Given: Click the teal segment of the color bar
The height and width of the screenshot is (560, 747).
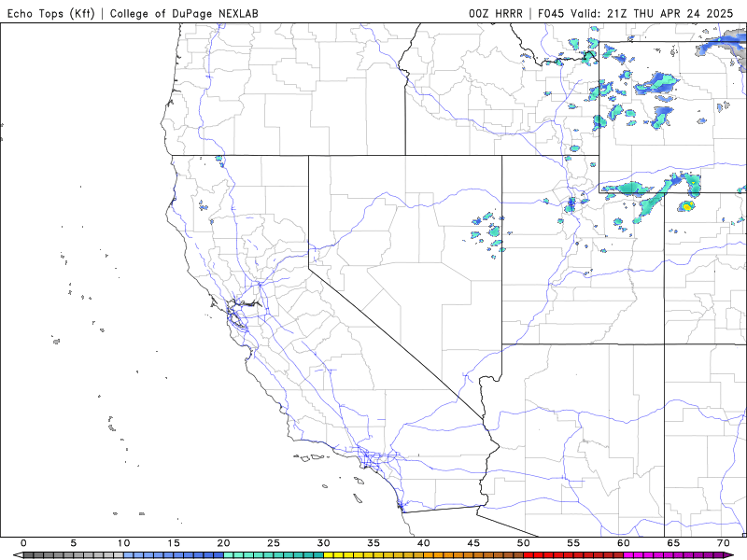Looking at the screenshot, I should click(x=274, y=555).
